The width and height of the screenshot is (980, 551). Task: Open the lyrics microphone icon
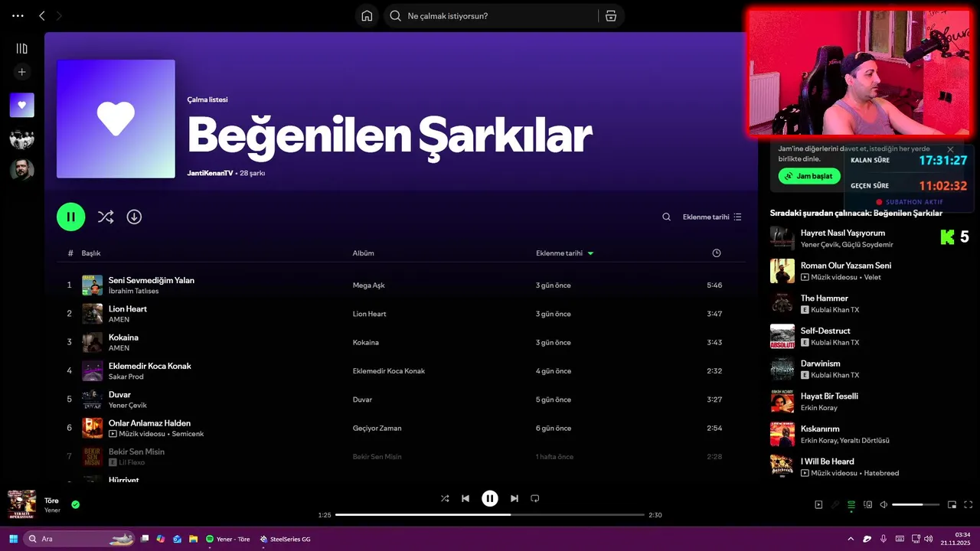(835, 504)
